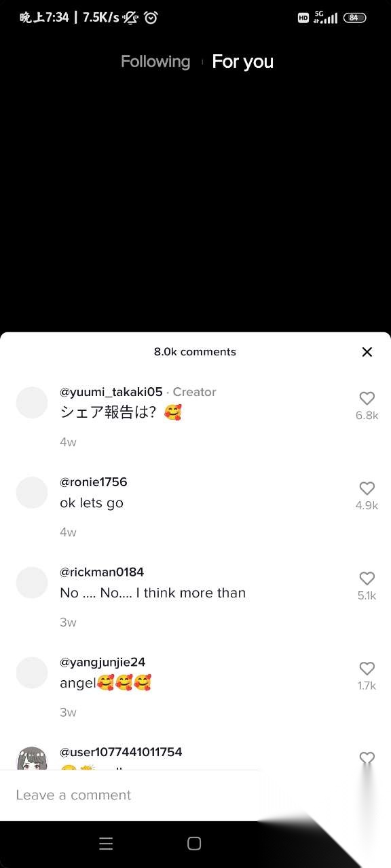This screenshot has width=391, height=868.
Task: View @rickman0184's profile picture
Action: 32,583
